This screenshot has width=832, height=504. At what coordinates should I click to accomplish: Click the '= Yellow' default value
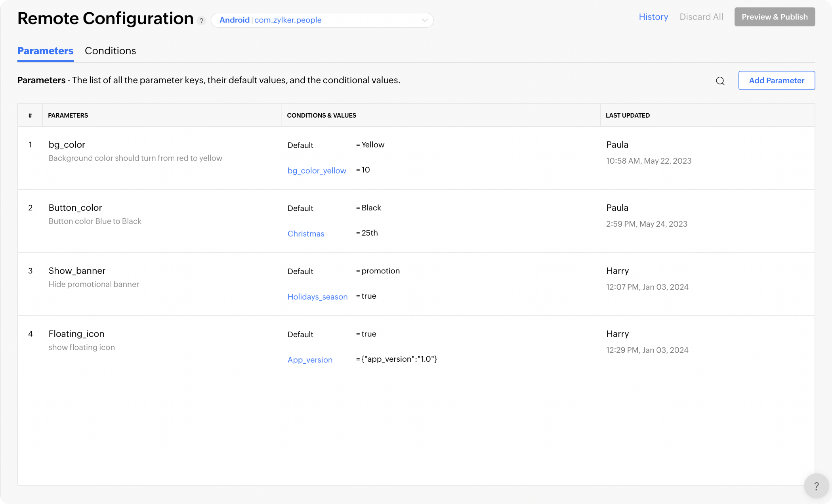click(x=370, y=145)
